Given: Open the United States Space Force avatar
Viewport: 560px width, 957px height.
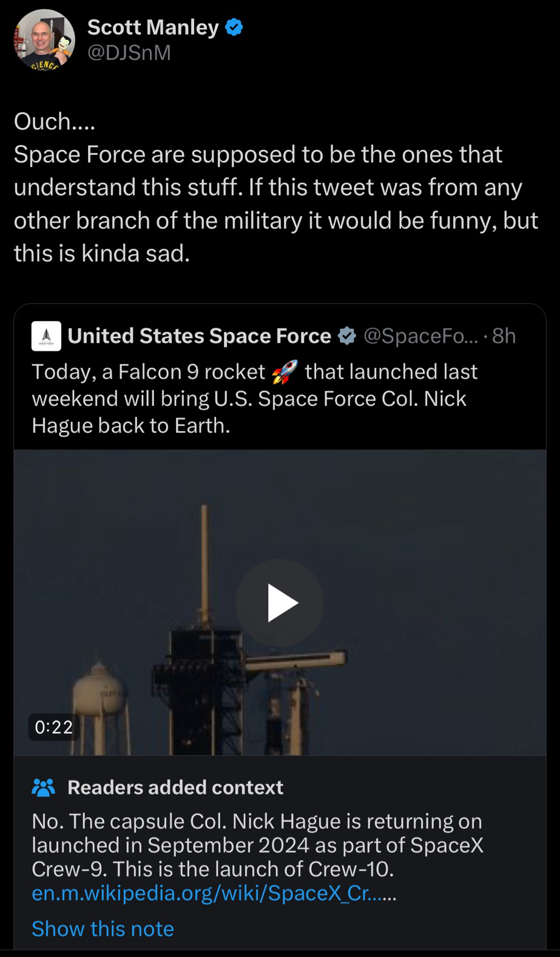Looking at the screenshot, I should (x=46, y=336).
